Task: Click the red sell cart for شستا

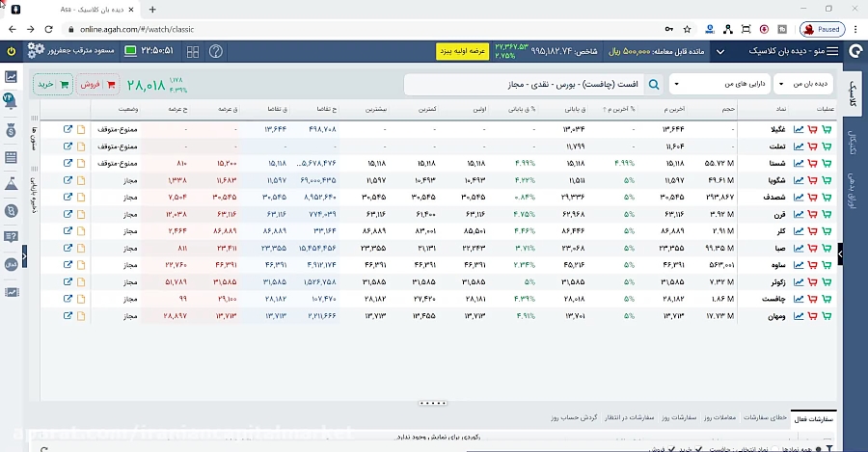Action: [812, 164]
